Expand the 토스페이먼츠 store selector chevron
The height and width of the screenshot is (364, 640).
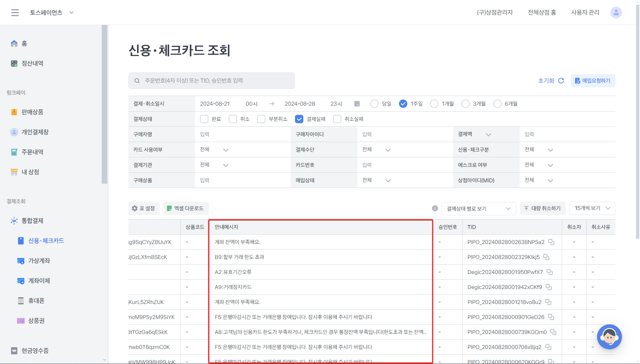coord(71,13)
